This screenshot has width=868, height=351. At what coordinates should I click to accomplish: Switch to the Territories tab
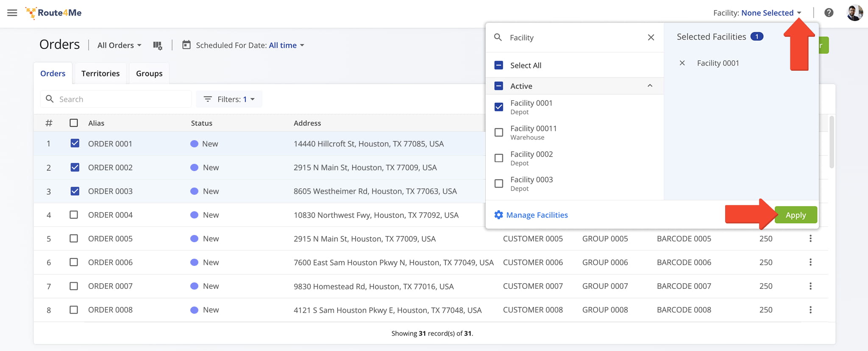point(100,73)
